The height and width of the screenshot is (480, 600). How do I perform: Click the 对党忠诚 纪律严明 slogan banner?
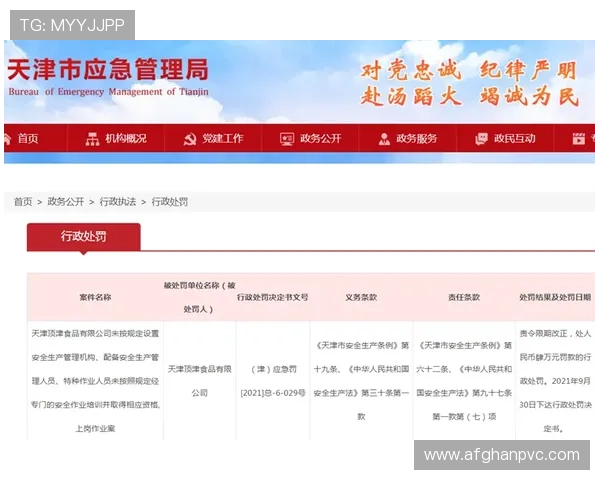coord(469,83)
